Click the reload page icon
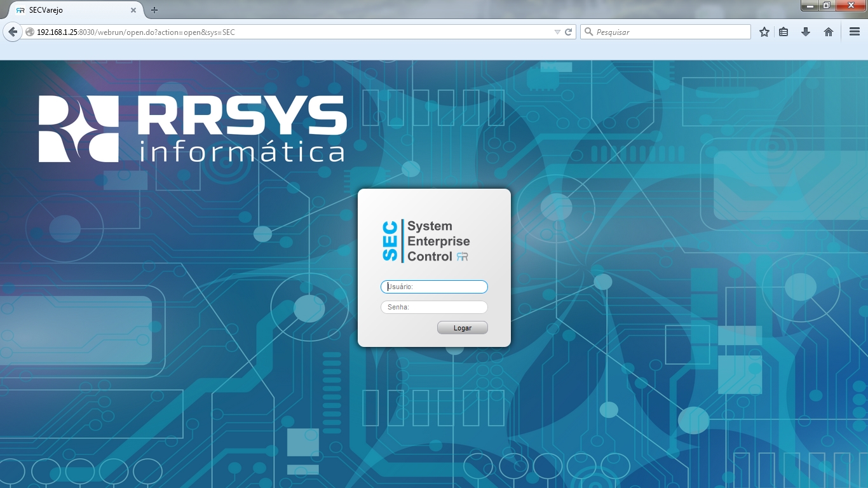The image size is (868, 488). (569, 32)
